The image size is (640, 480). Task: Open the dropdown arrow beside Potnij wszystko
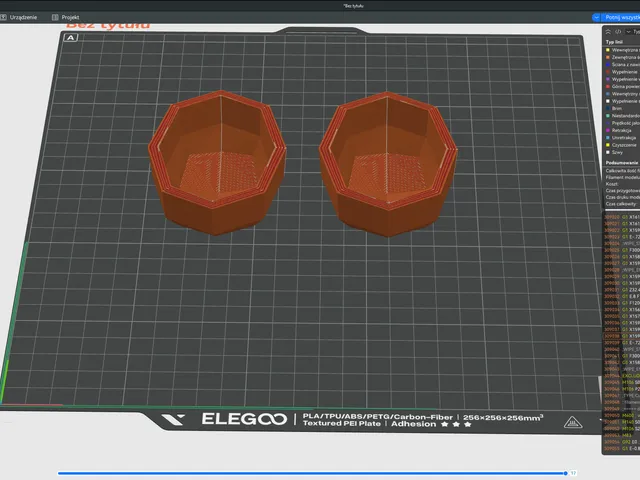pos(596,17)
